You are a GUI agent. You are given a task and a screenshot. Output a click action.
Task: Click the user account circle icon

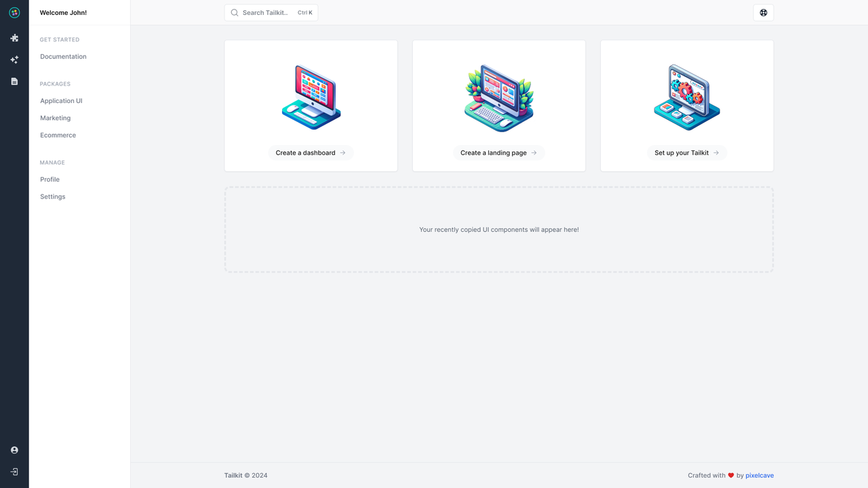pyautogui.click(x=14, y=450)
